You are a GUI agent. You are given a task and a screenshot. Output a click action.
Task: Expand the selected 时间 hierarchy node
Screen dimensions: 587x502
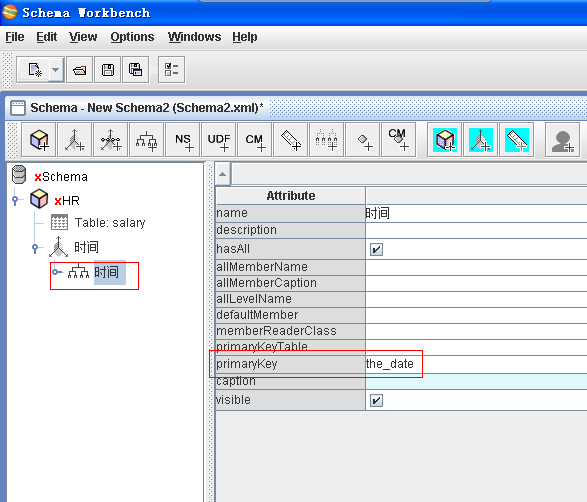(x=57, y=272)
